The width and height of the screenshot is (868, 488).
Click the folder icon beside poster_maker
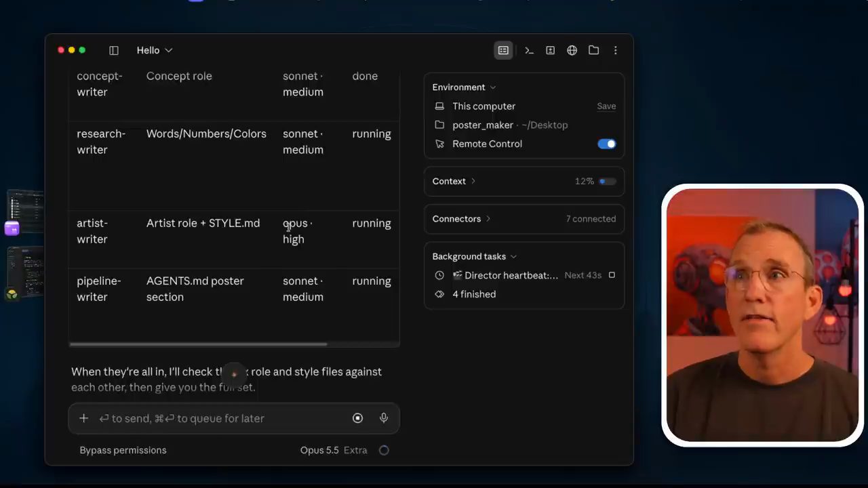(439, 125)
